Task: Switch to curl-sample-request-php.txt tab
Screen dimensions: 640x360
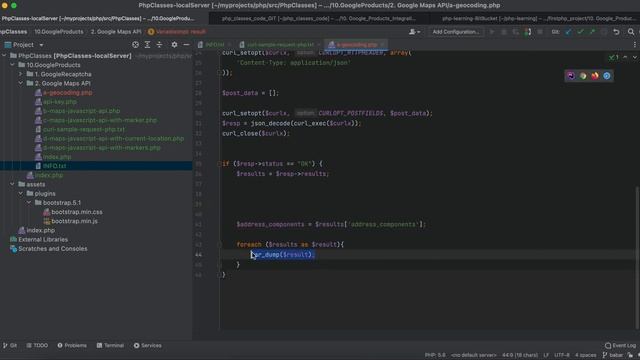Action: point(280,44)
